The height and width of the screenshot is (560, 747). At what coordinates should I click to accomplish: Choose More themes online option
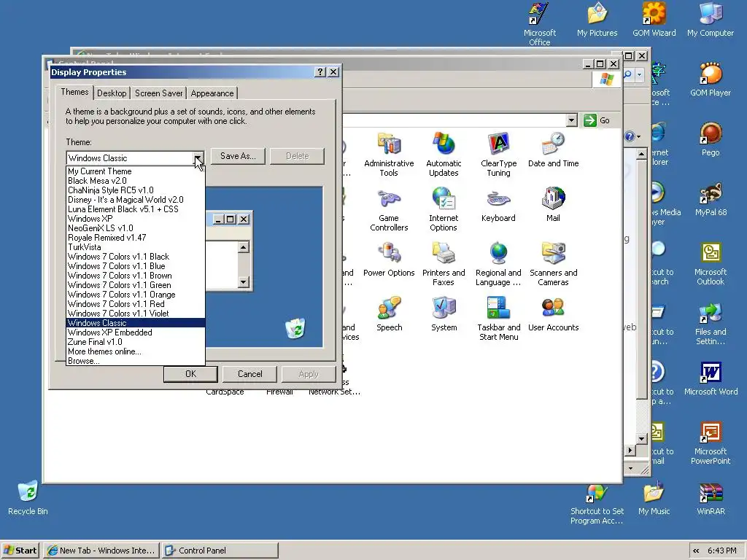(x=135, y=351)
